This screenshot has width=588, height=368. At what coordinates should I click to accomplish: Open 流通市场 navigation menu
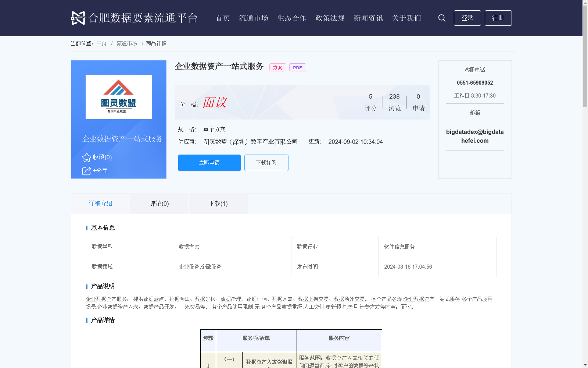pyautogui.click(x=254, y=18)
